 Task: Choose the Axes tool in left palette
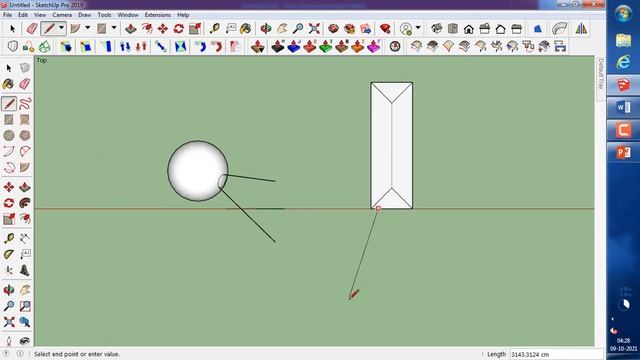(9, 270)
